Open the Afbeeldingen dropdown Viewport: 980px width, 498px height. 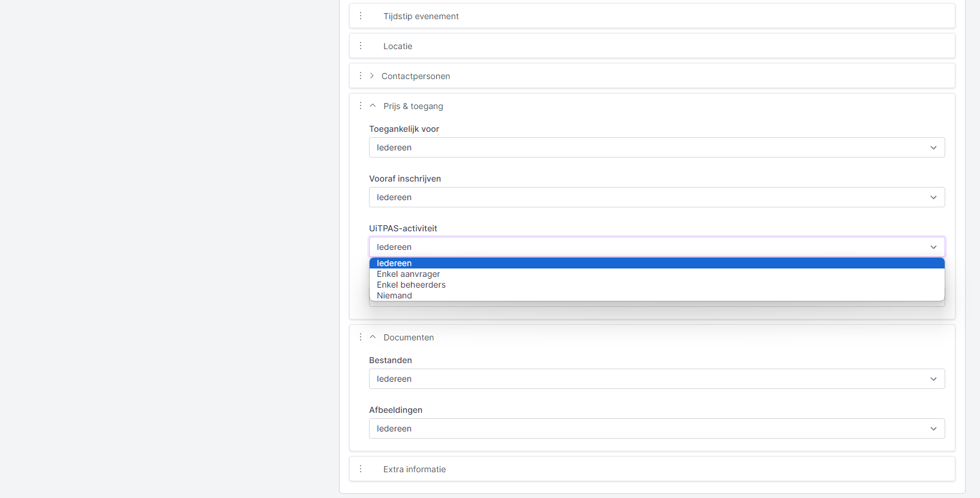tap(657, 428)
